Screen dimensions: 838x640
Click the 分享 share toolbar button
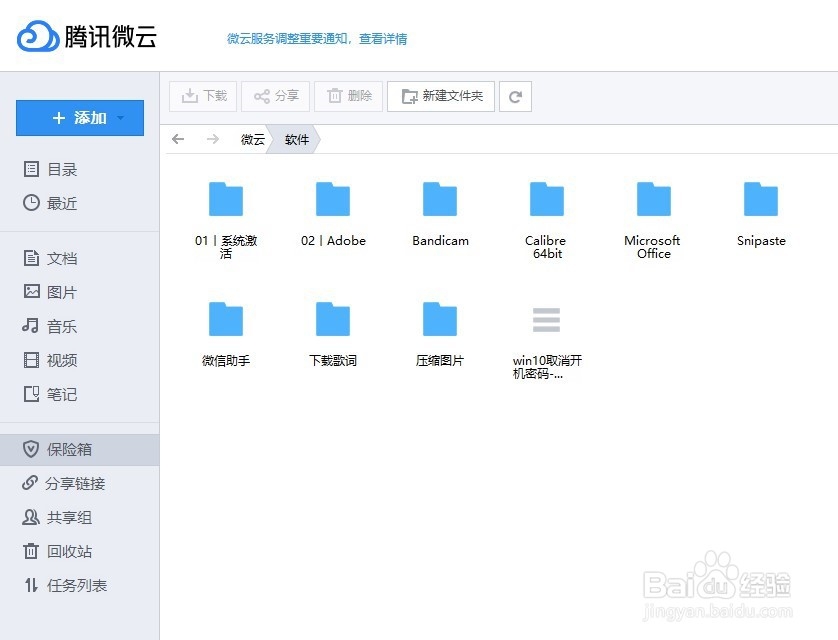276,96
